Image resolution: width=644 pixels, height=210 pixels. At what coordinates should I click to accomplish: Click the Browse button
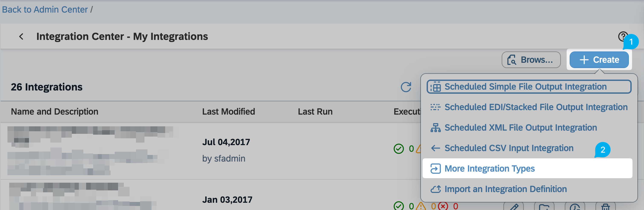(x=531, y=60)
